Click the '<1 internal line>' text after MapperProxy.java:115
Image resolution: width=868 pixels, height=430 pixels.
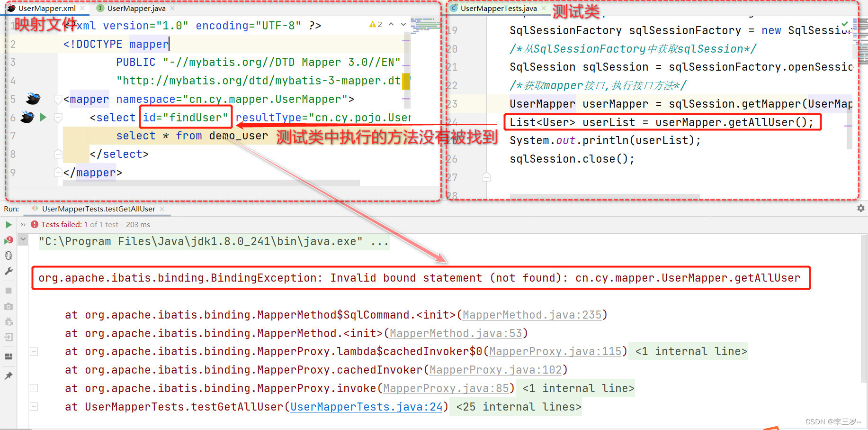[691, 351]
